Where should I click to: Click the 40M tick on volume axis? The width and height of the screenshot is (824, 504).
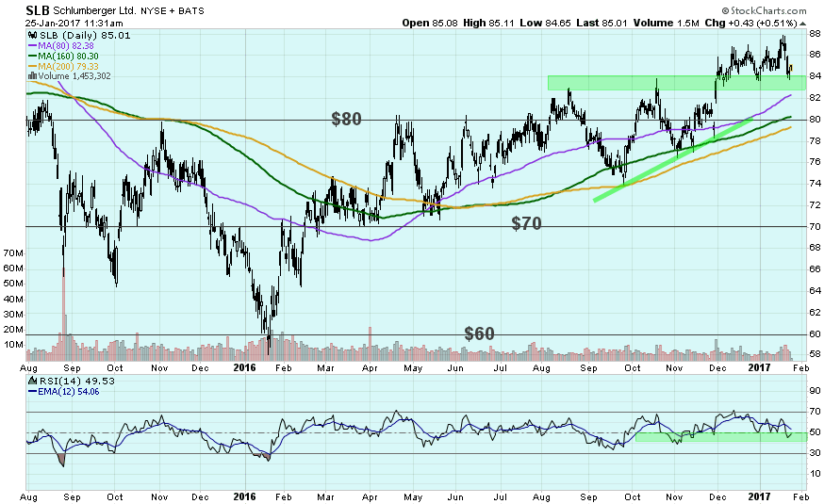pos(13,300)
